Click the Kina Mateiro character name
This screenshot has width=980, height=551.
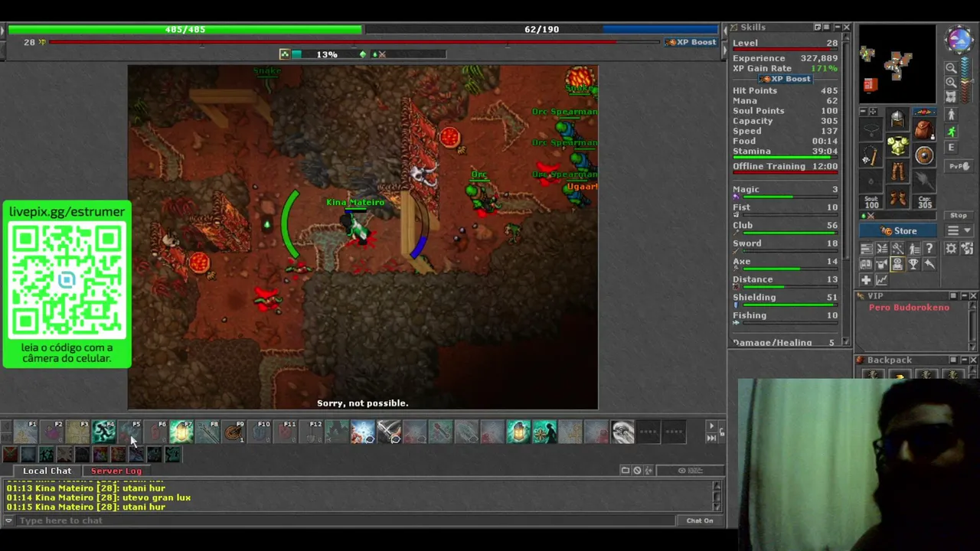355,202
